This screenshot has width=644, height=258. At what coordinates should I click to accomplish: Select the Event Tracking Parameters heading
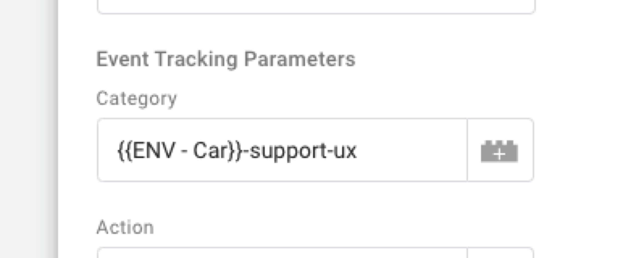[x=226, y=59]
